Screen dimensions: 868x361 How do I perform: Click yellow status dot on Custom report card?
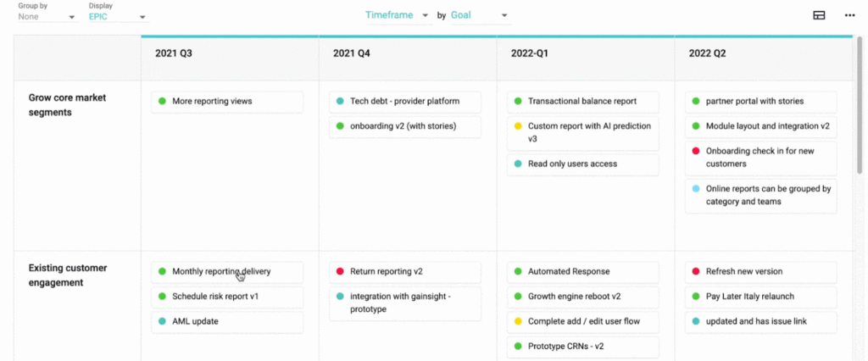tap(518, 126)
